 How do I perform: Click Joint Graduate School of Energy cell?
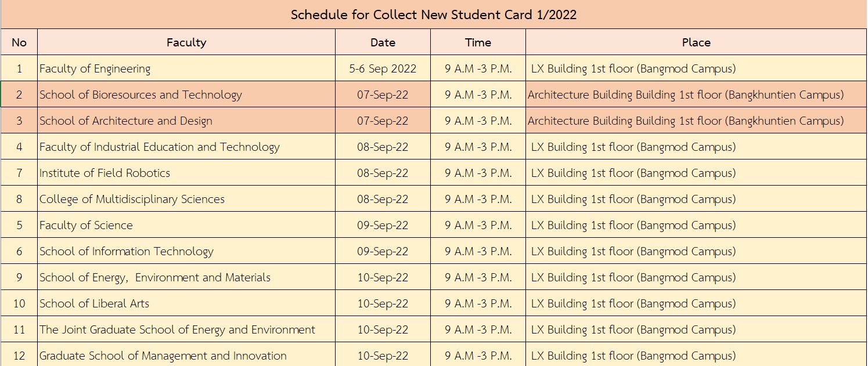click(177, 329)
